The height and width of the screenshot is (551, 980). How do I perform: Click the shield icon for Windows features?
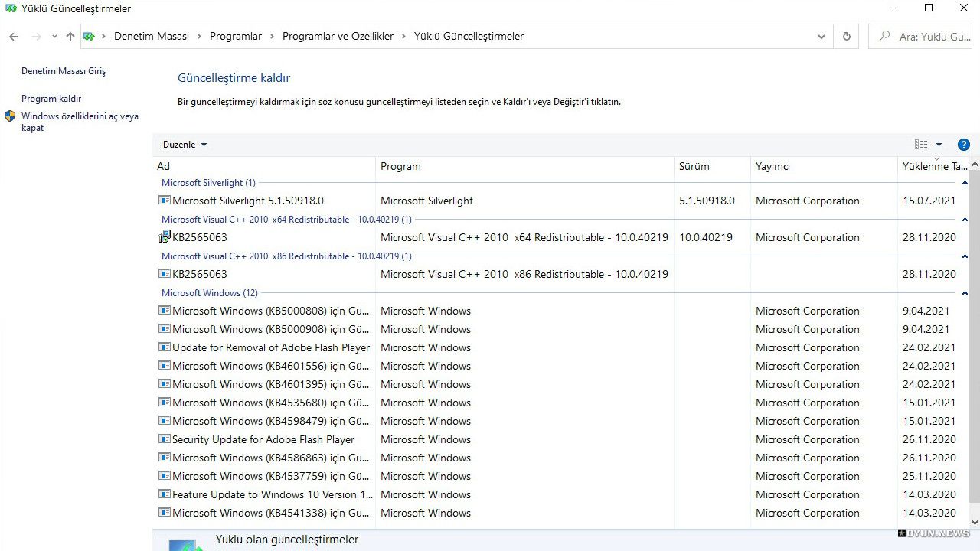(x=10, y=116)
